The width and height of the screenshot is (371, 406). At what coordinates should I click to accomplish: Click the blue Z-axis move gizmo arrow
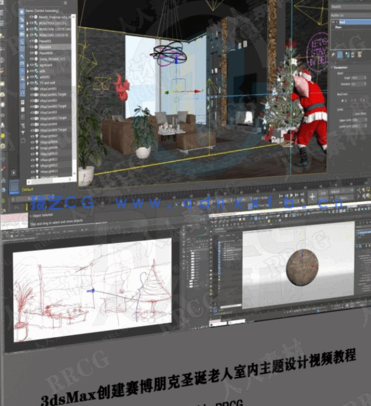pos(176,60)
